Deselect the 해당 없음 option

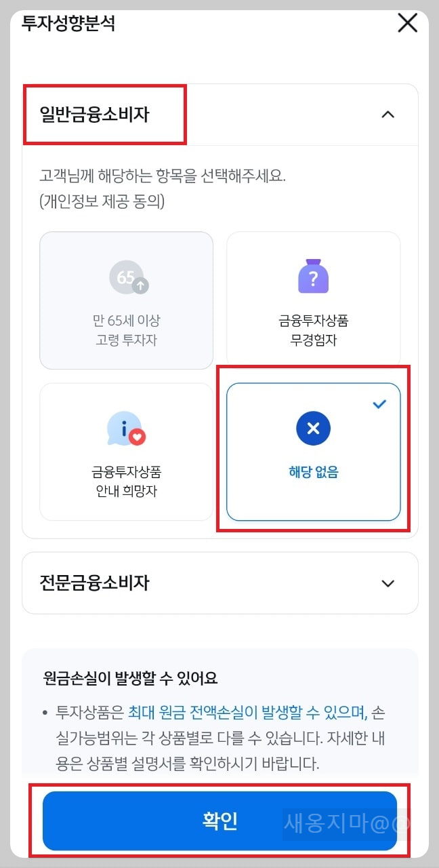[312, 451]
